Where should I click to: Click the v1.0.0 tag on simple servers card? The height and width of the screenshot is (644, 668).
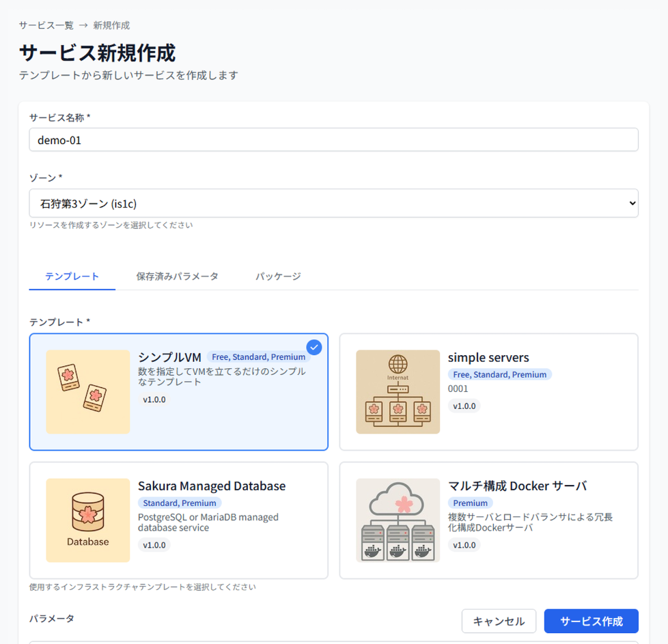coord(464,406)
